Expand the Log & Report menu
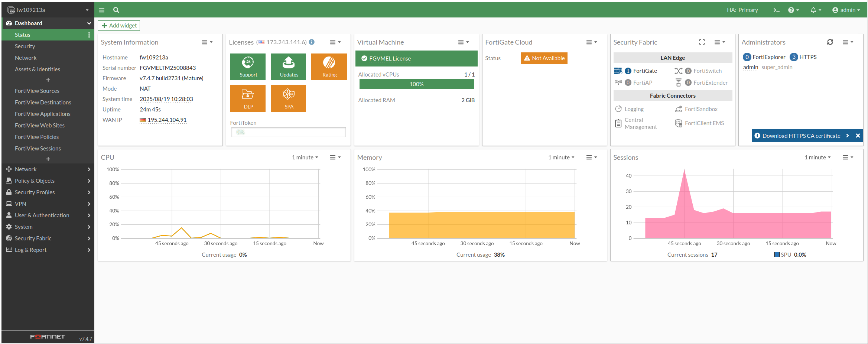The image size is (868, 344). point(48,250)
